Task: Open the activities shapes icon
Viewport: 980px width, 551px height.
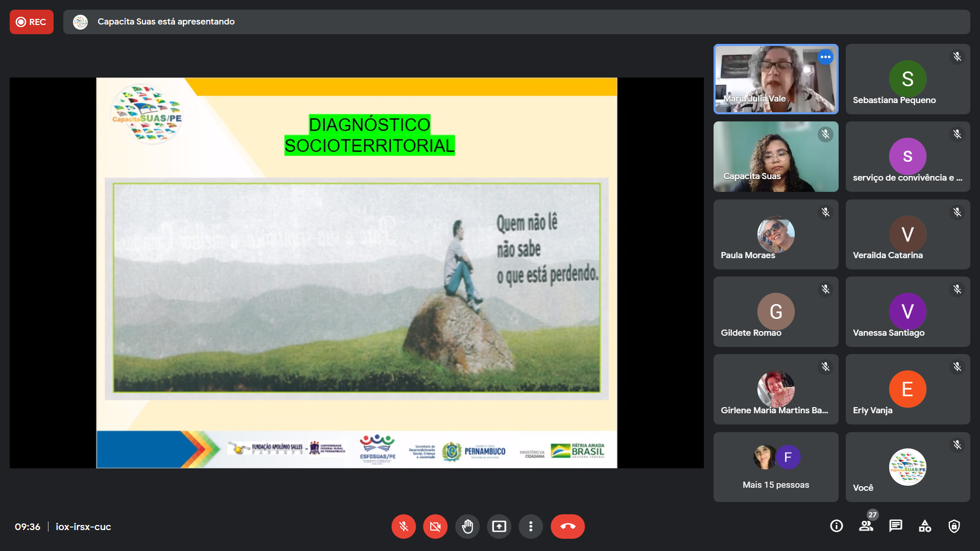Action: (x=925, y=526)
